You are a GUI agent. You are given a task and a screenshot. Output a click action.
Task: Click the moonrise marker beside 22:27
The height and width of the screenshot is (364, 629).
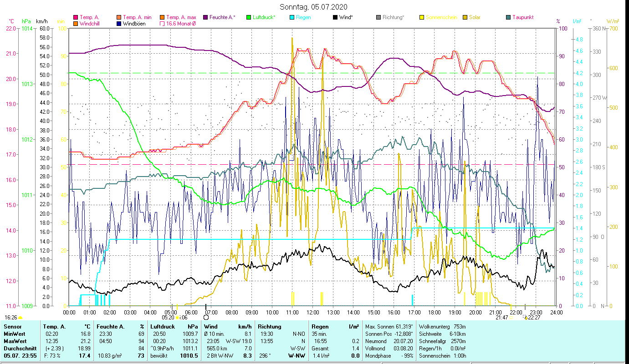525,318
